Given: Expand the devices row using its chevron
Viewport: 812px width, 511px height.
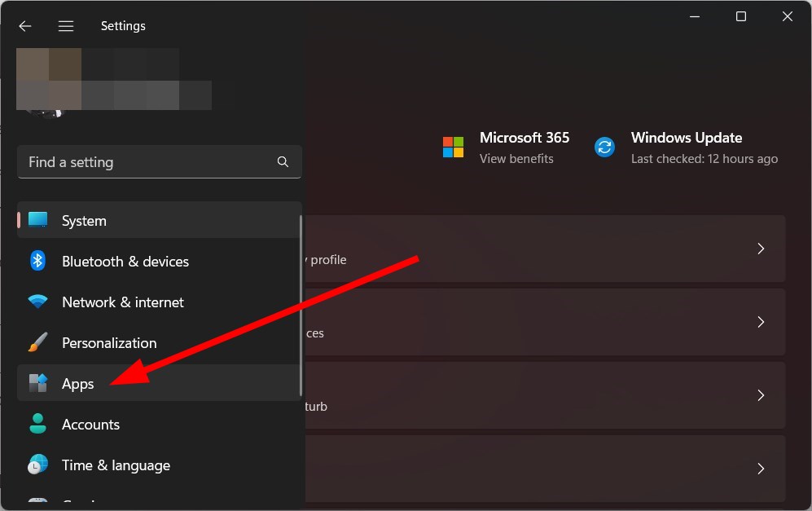Looking at the screenshot, I should click(x=760, y=322).
